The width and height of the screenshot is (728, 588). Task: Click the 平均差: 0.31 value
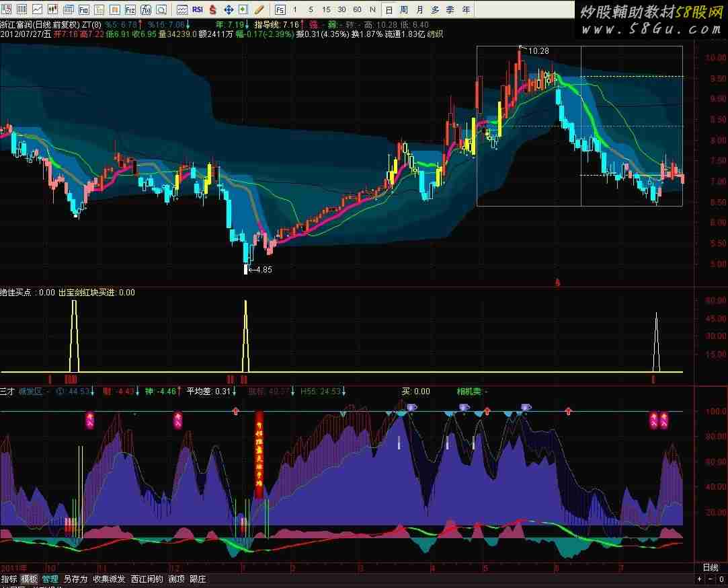coord(208,392)
